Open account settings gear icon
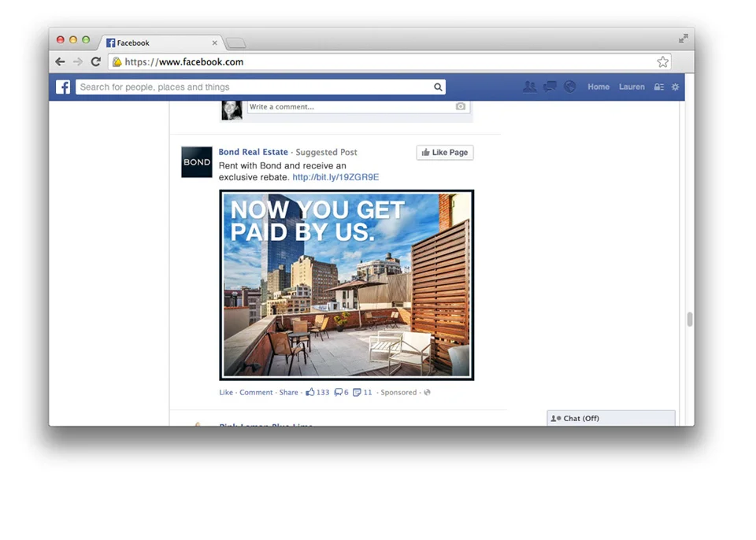This screenshot has height=540, width=756. click(676, 87)
